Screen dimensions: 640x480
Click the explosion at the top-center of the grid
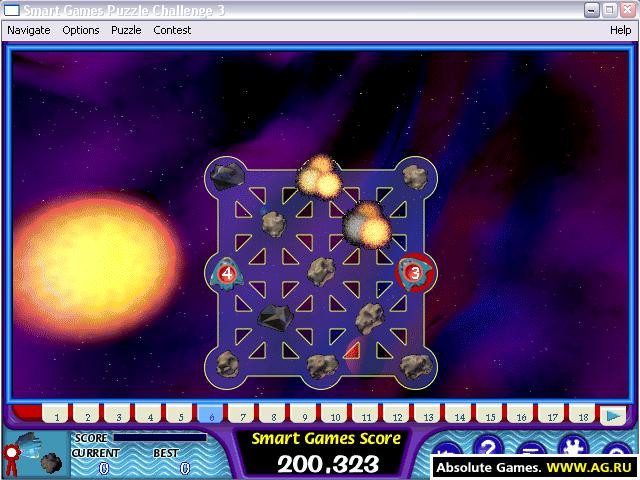(320, 177)
